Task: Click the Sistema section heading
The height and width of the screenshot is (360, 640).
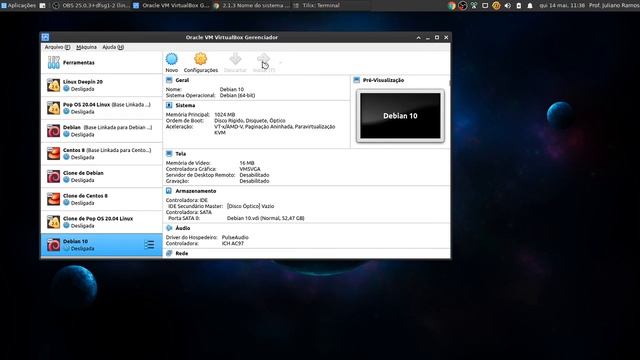Action: tap(185, 105)
